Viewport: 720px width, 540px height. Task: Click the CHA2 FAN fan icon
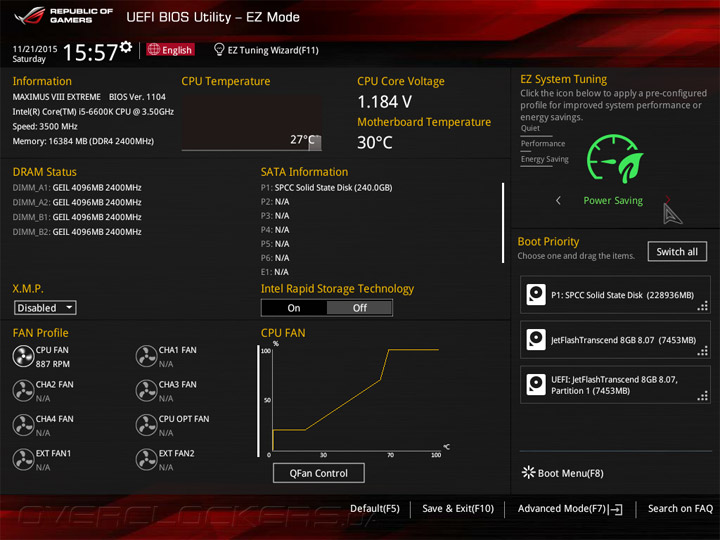pos(23,391)
